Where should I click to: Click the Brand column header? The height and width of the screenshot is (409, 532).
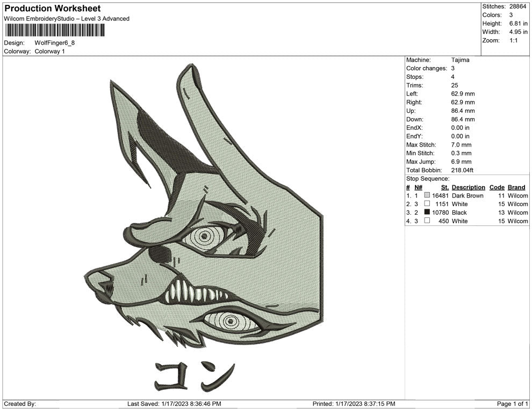pyautogui.click(x=516, y=187)
